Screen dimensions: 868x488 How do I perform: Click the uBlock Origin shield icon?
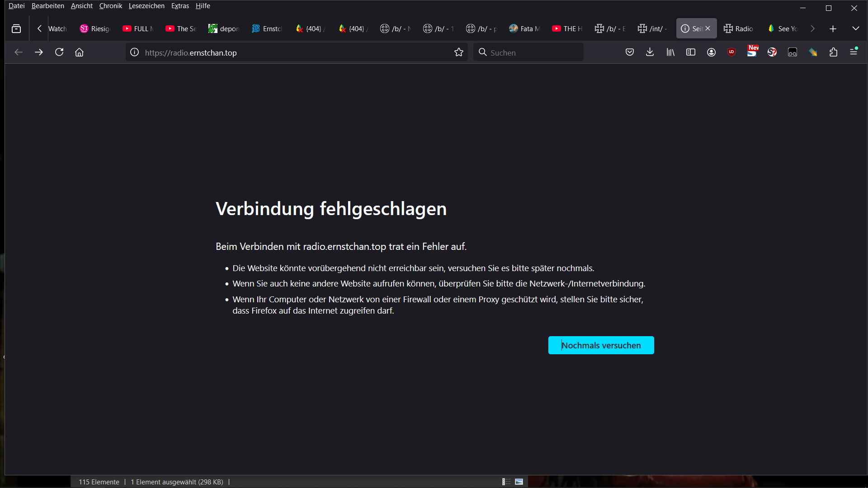coord(731,52)
